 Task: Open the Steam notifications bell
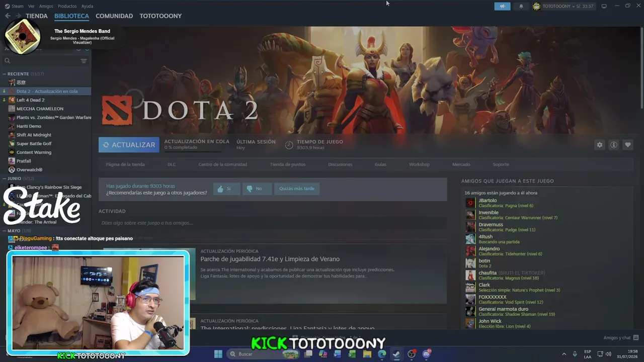click(521, 6)
